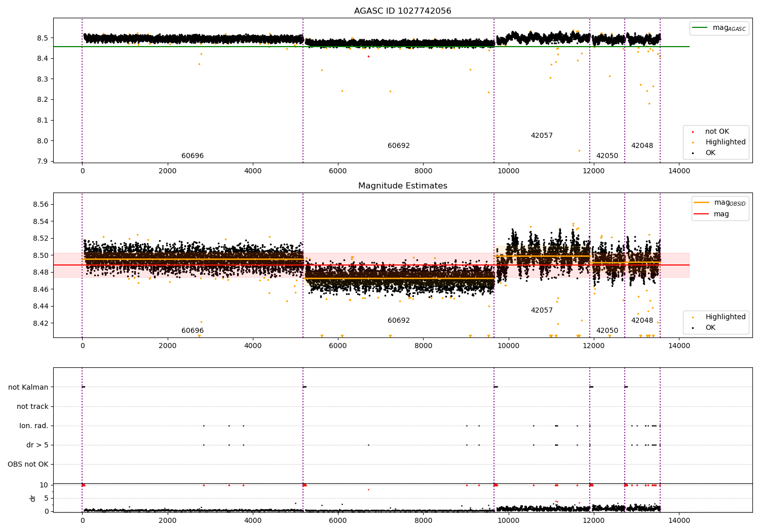
Task: Click the 7.9 y-axis tick in top plot
Action: 43,162
